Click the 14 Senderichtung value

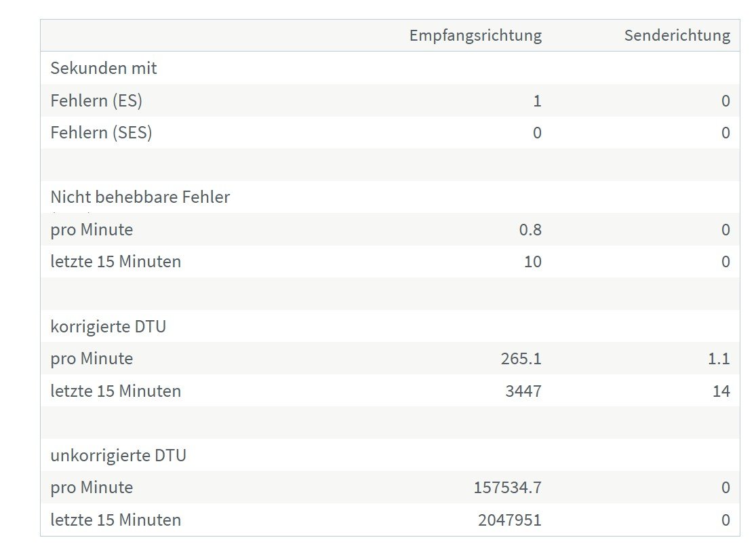pyautogui.click(x=721, y=391)
